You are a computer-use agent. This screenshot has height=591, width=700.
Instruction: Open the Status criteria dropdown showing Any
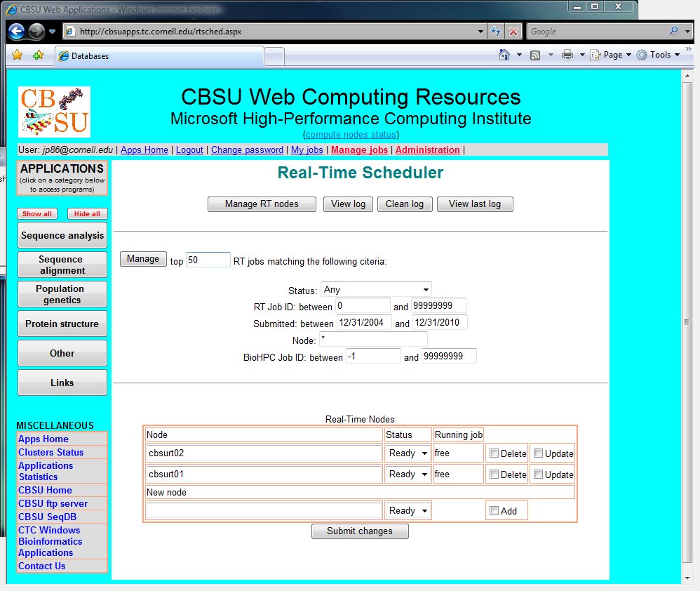coord(376,289)
